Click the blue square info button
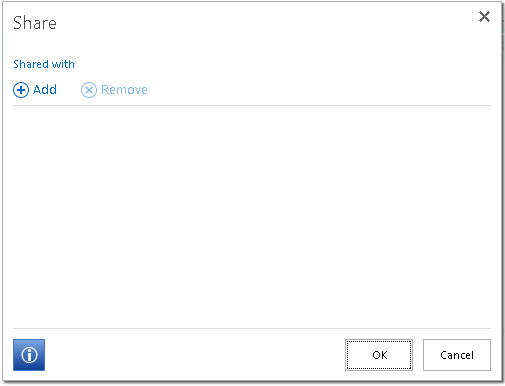505x386 pixels. click(x=29, y=355)
